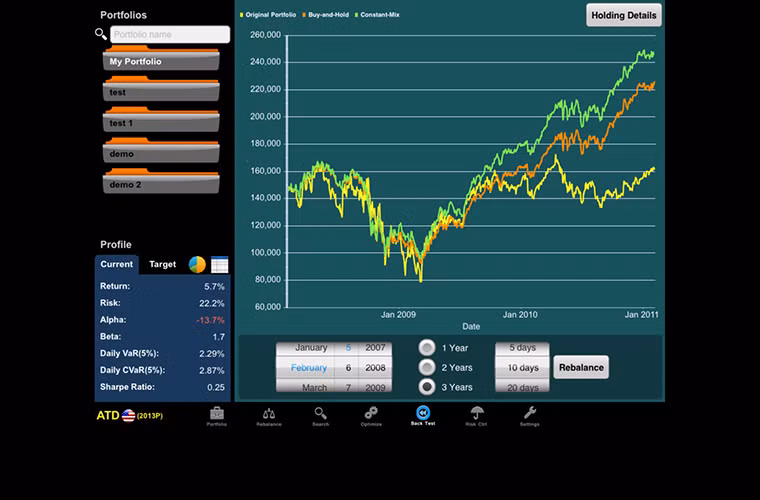
Task: Click the Holding Details button
Action: pos(624,15)
